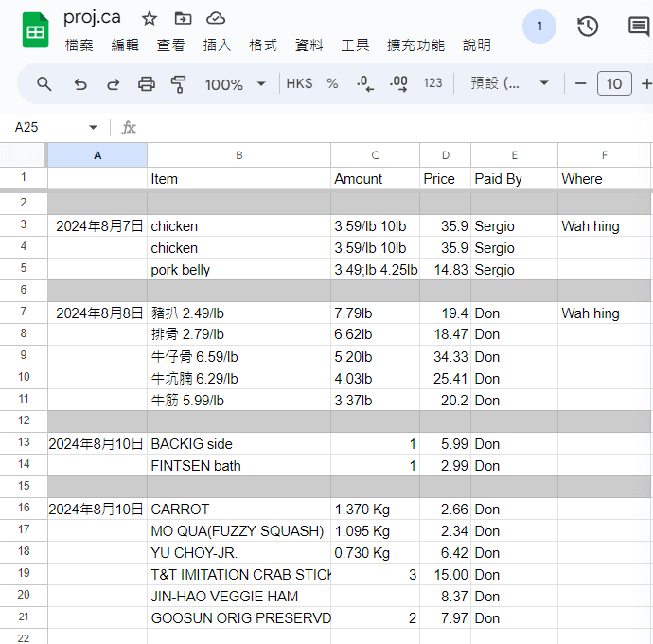
Task: Open the 格式 menu
Action: point(263,45)
